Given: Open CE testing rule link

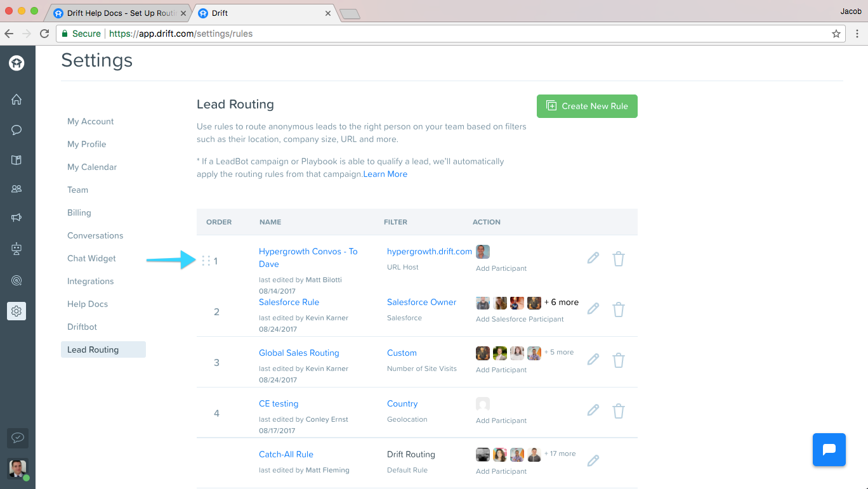Looking at the screenshot, I should click(x=279, y=403).
